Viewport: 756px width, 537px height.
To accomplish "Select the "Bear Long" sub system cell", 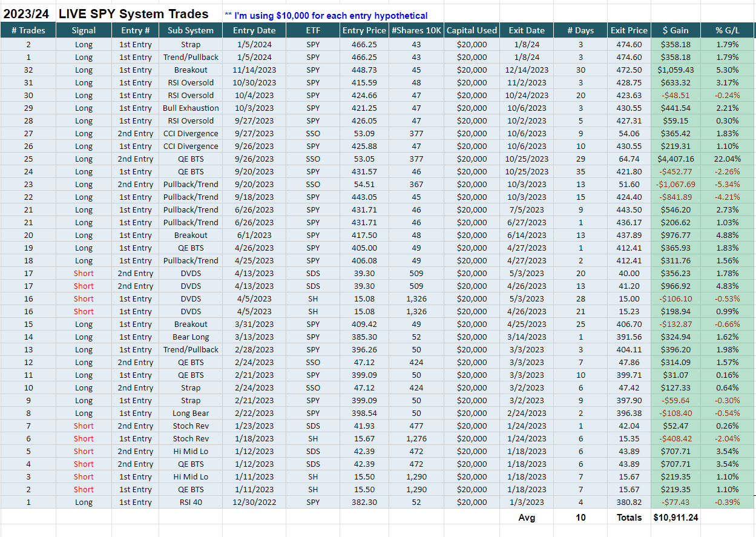I will click(191, 337).
